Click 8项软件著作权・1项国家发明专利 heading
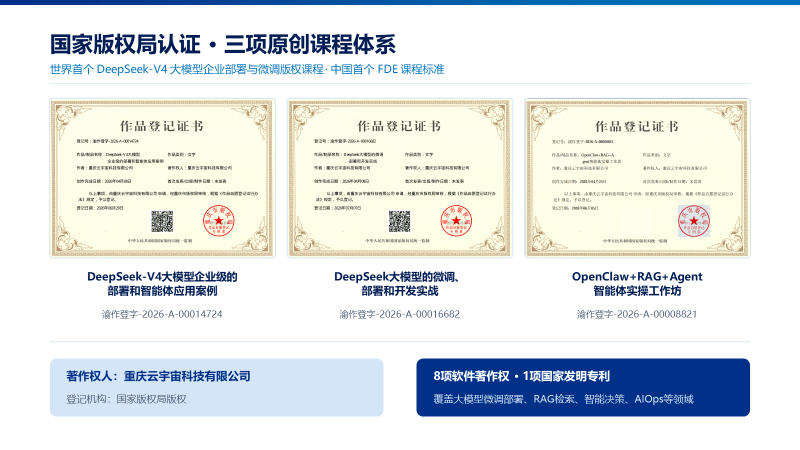Screen dimensions: 800x450 point(521,377)
